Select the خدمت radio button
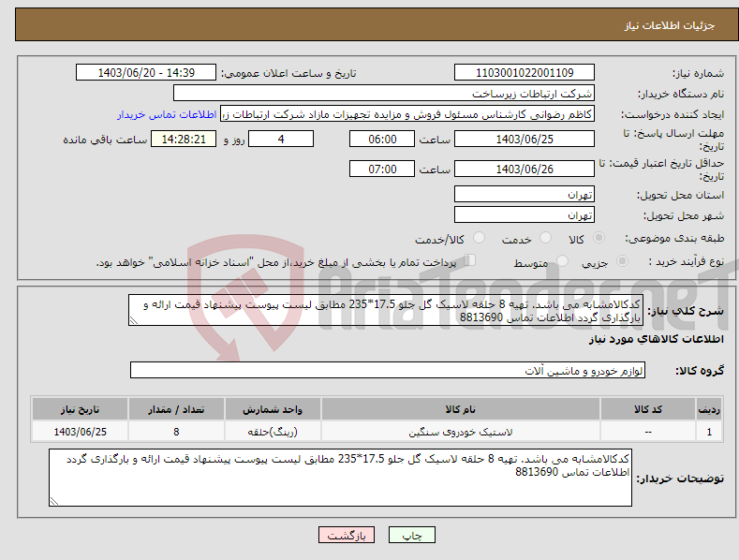The width and height of the screenshot is (739, 560). [545, 238]
